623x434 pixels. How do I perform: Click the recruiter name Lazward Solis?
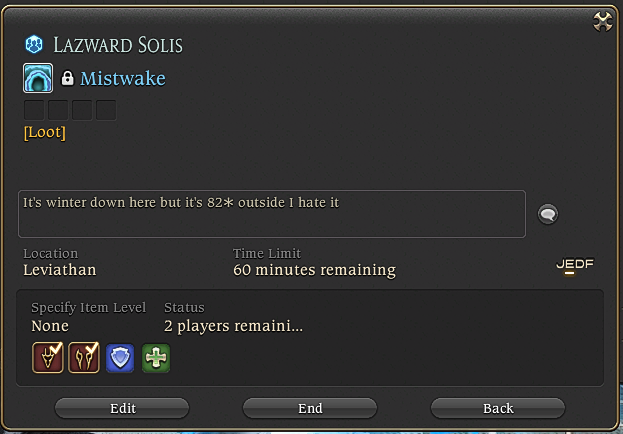pyautogui.click(x=118, y=45)
